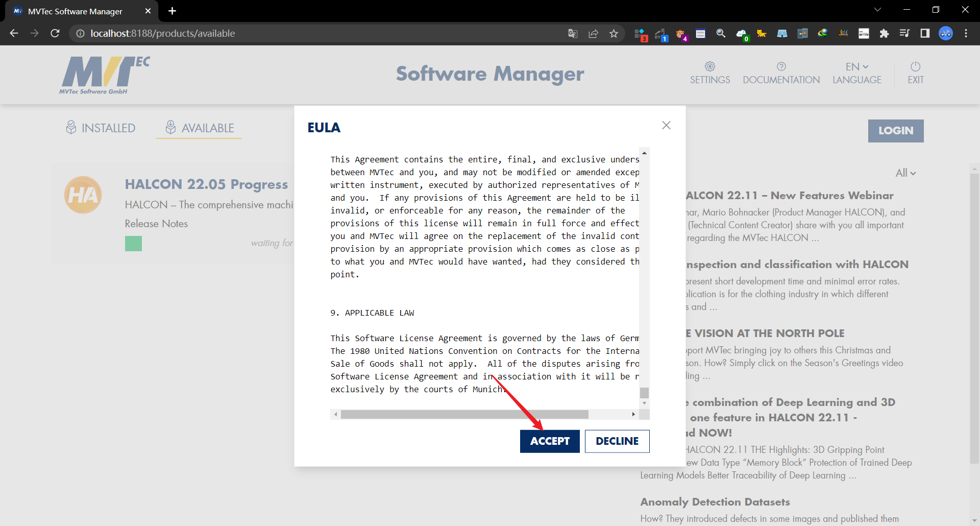Click the translate page icon

click(x=573, y=33)
